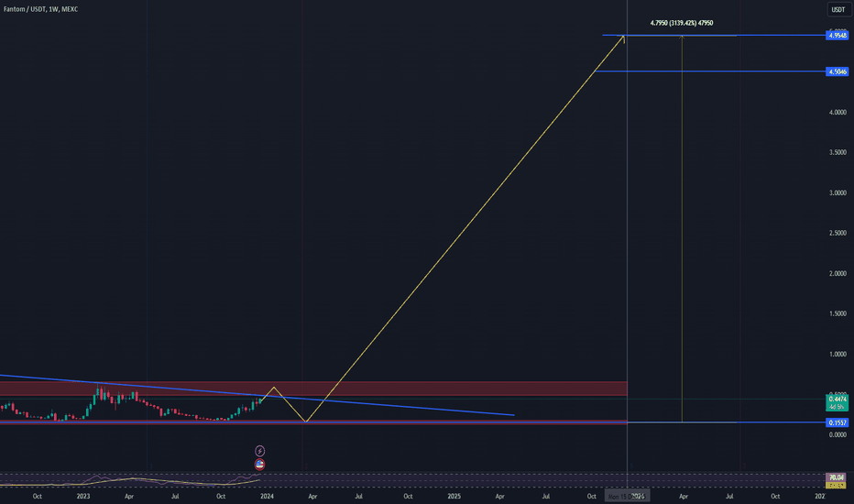854x504 pixels.
Task: Click the 2025 label on time axis
Action: coord(454,497)
